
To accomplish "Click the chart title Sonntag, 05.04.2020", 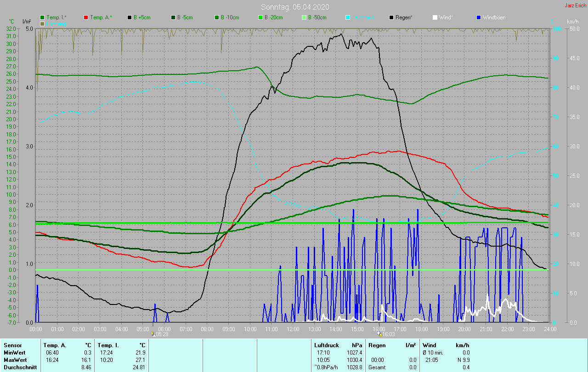I will (295, 7).
